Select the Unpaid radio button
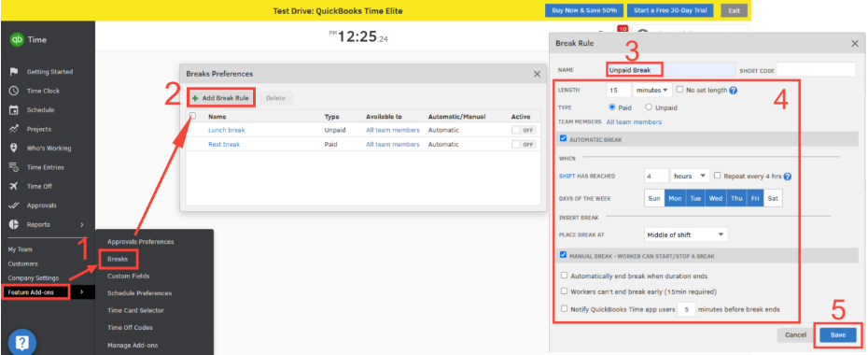This screenshot has width=868, height=355. click(649, 107)
